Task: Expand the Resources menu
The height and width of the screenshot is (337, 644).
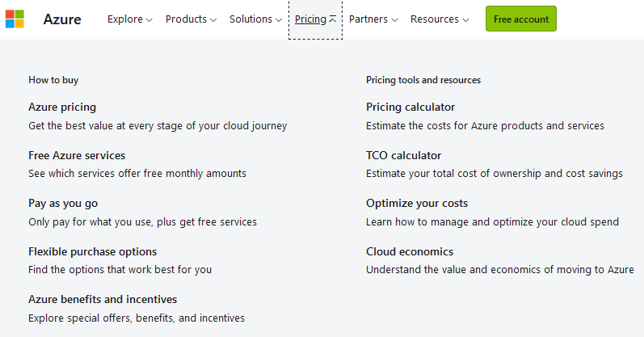Action: tap(440, 19)
